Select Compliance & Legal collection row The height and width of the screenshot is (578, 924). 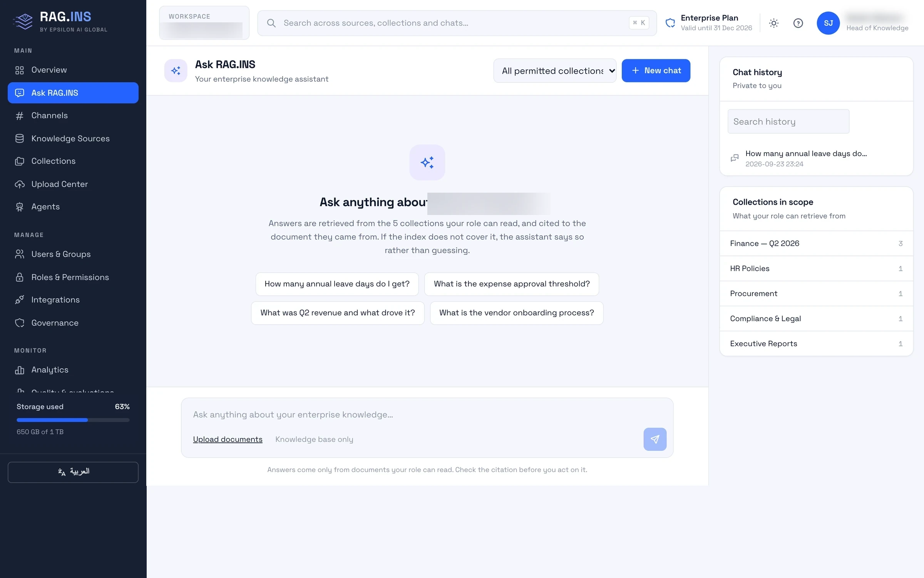pos(816,319)
